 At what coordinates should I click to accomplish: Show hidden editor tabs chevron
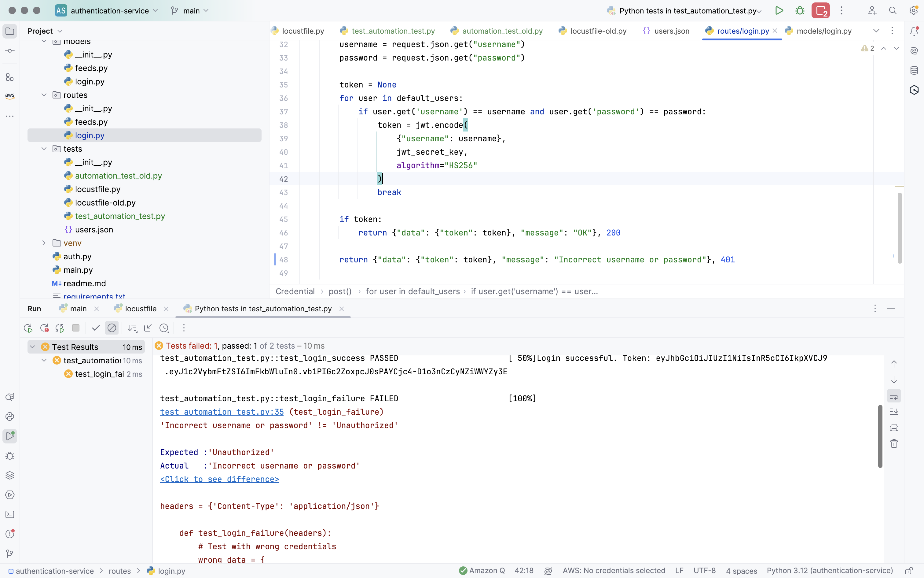coord(876,31)
